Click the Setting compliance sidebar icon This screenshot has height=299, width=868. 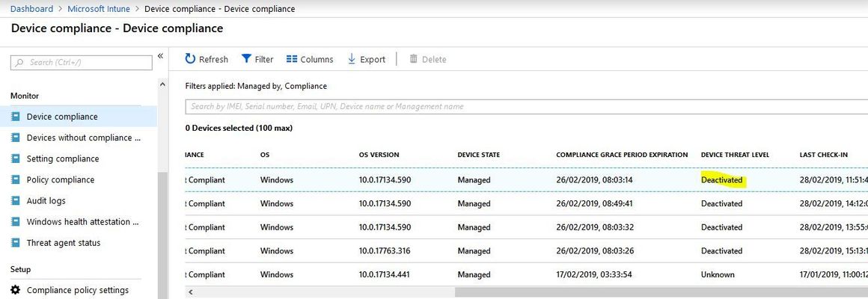click(x=16, y=158)
